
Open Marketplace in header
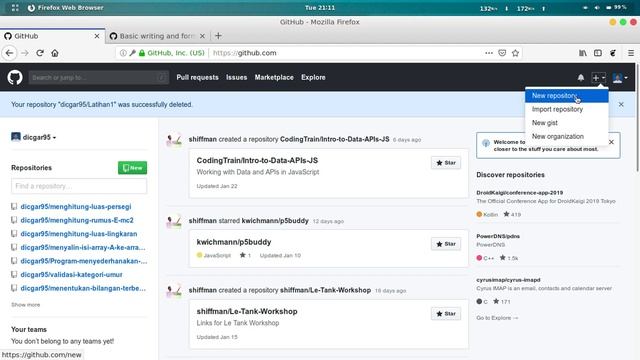tap(274, 77)
